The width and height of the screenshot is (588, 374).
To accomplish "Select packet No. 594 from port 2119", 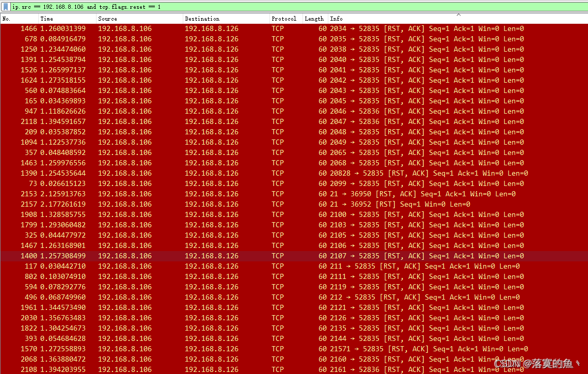I will click(x=294, y=287).
